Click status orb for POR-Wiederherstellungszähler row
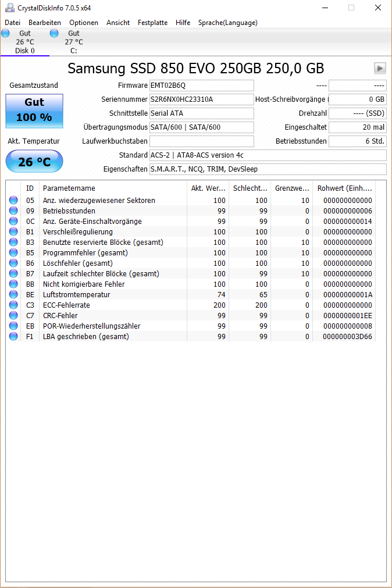 (x=13, y=326)
